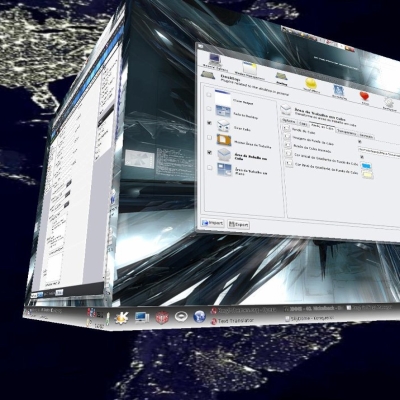The image size is (400, 400).
Task: Toggle the Fundo do Cubo setting checkbox
Action: (x=359, y=141)
